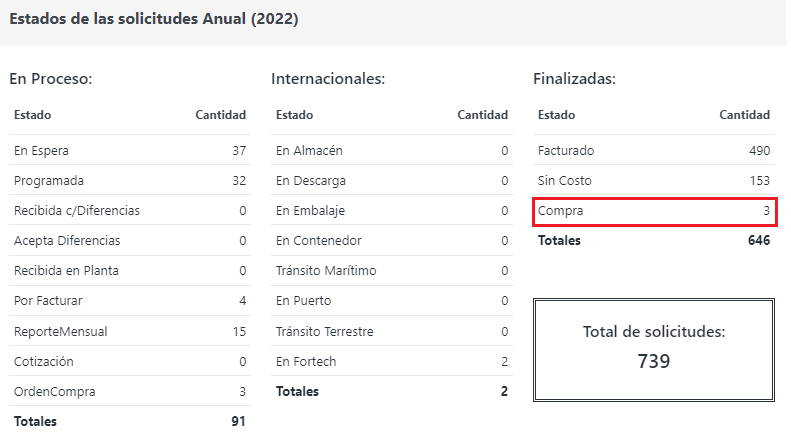The width and height of the screenshot is (791, 434).
Task: Click the ReporteMensual row
Action: click(130, 331)
